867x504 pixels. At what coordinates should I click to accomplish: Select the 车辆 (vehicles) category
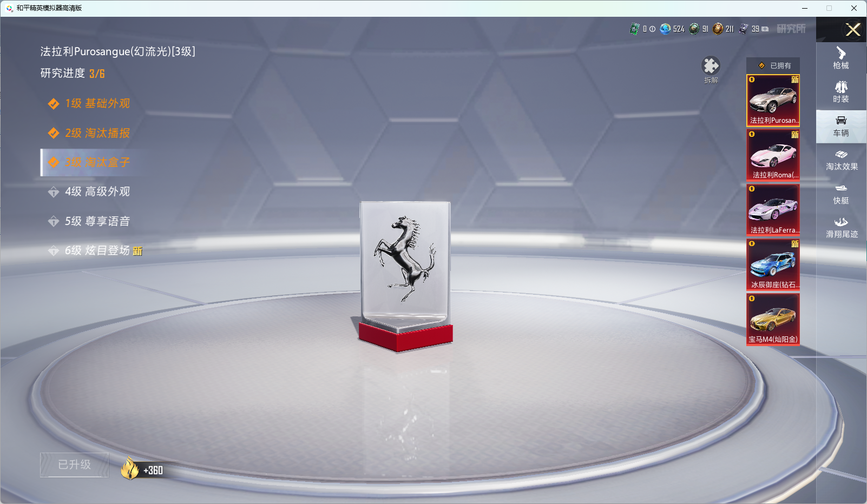click(x=840, y=126)
